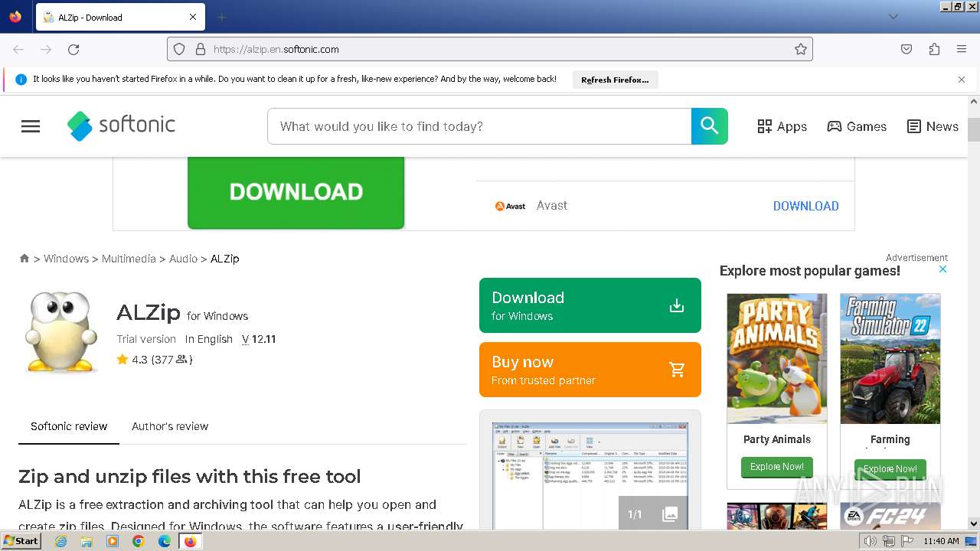Focus the Softonic search field

pyautogui.click(x=479, y=126)
